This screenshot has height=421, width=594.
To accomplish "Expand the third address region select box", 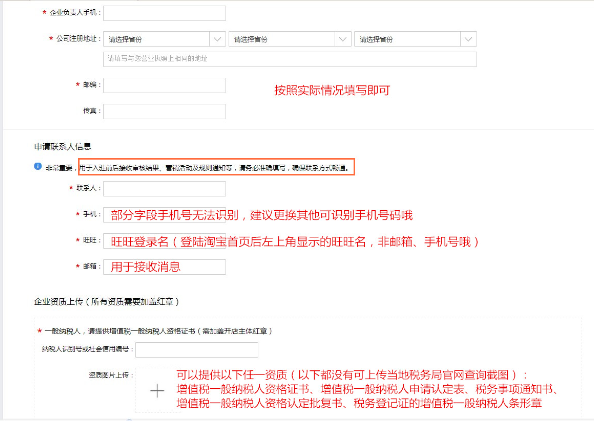I will [415, 39].
